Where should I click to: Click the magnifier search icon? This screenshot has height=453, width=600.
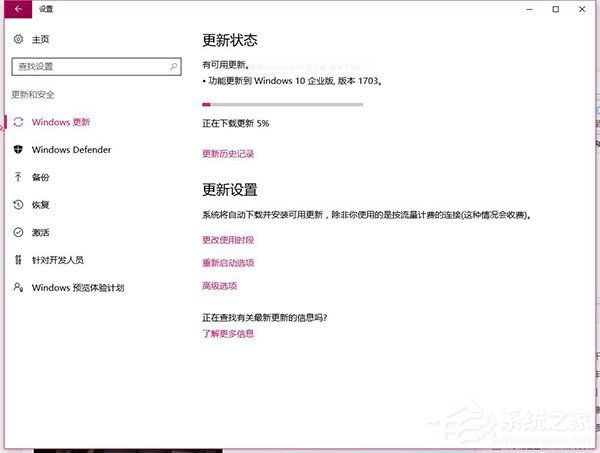coord(173,67)
